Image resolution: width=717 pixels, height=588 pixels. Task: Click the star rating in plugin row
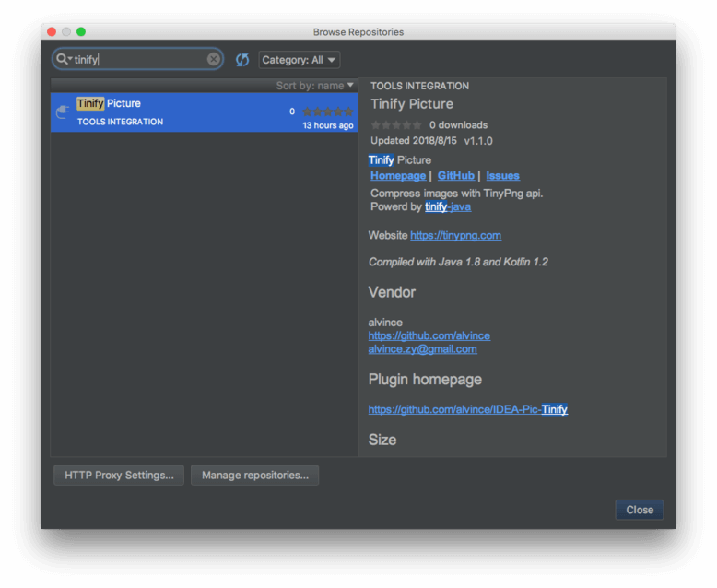(x=328, y=112)
